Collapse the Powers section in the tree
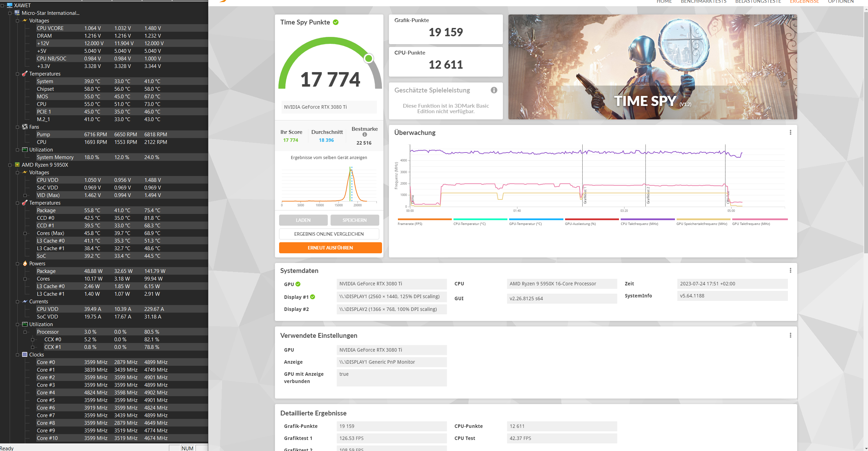868x451 pixels. (x=18, y=264)
